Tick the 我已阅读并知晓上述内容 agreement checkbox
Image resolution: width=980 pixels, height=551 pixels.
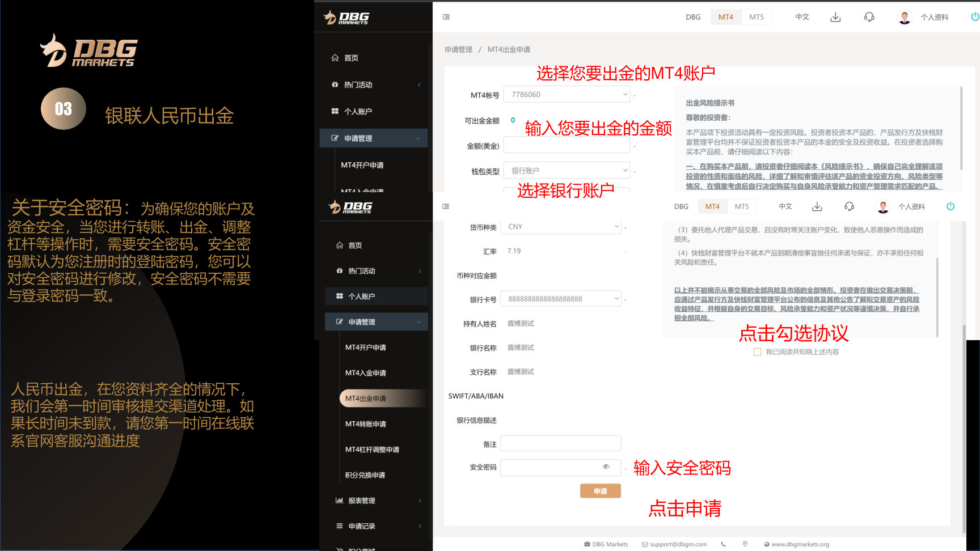coord(757,352)
